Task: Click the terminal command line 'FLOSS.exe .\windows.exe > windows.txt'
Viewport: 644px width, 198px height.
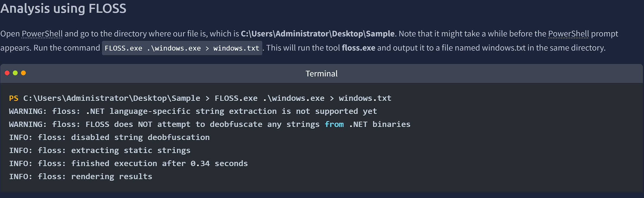Action: [x=303, y=98]
